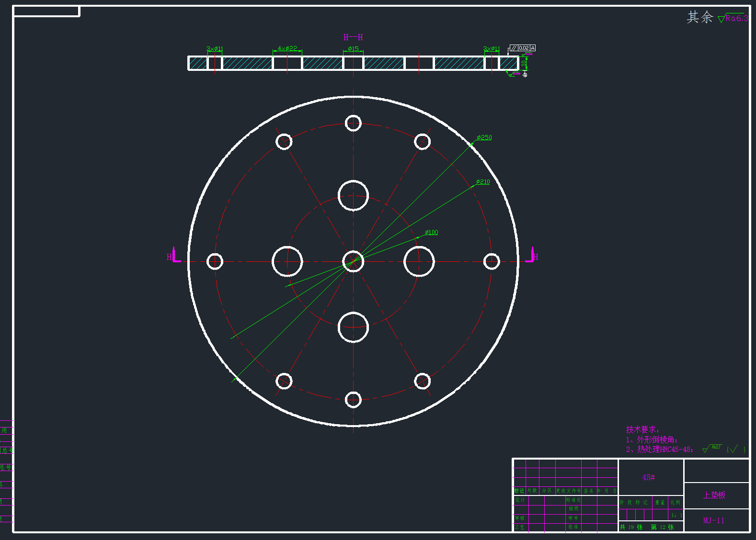Click the 外形倒棱角 requirement line
Viewport: 756px width, 540px height.
coord(652,439)
